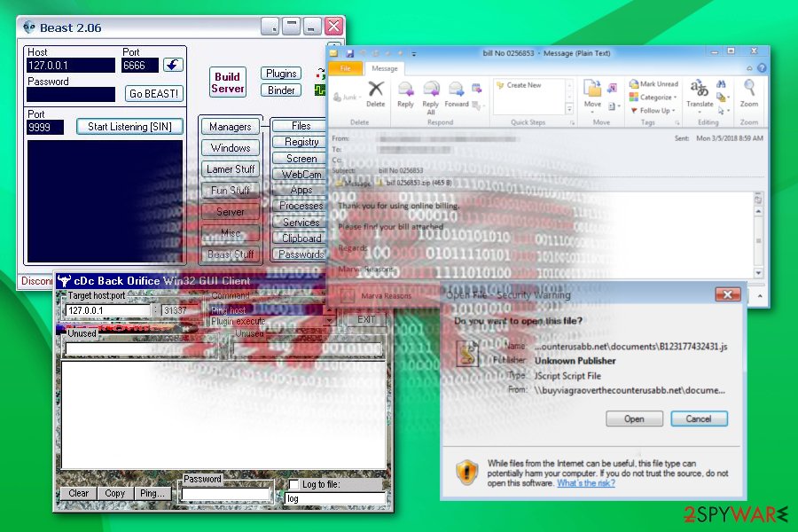798x532 pixels.
Task: Click Create New quick step
Action: click(x=519, y=85)
